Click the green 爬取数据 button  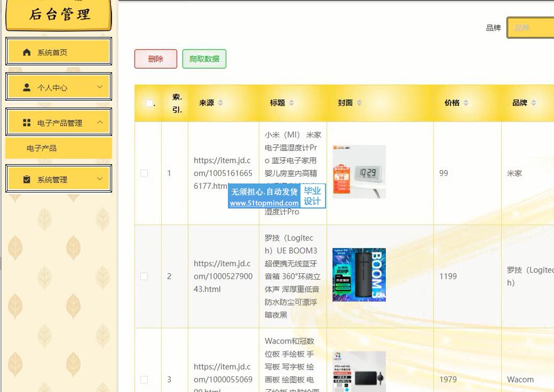(x=204, y=59)
